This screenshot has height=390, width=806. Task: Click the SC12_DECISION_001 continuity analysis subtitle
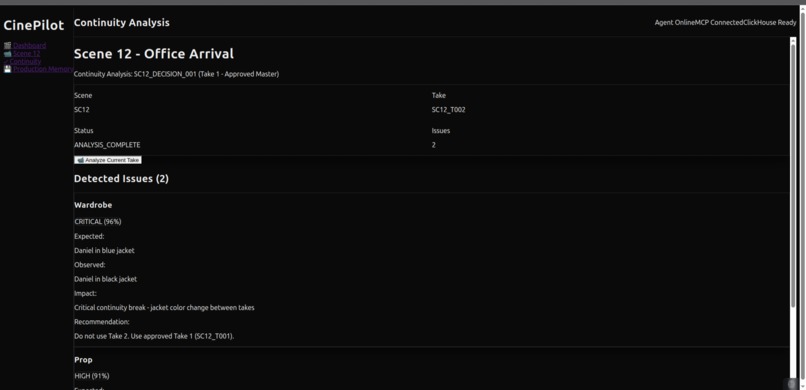(176, 74)
